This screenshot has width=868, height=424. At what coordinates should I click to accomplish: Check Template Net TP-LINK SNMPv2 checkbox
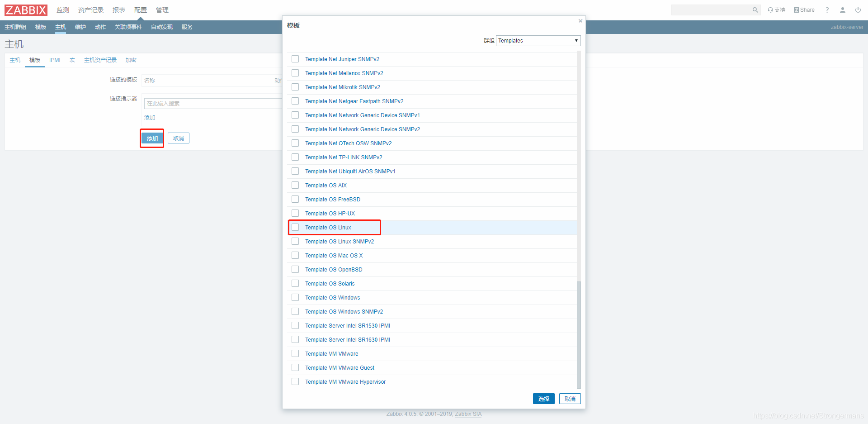pos(295,157)
